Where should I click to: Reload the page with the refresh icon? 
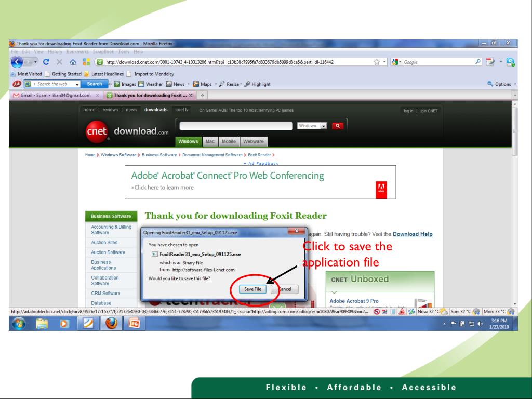pyautogui.click(x=46, y=62)
